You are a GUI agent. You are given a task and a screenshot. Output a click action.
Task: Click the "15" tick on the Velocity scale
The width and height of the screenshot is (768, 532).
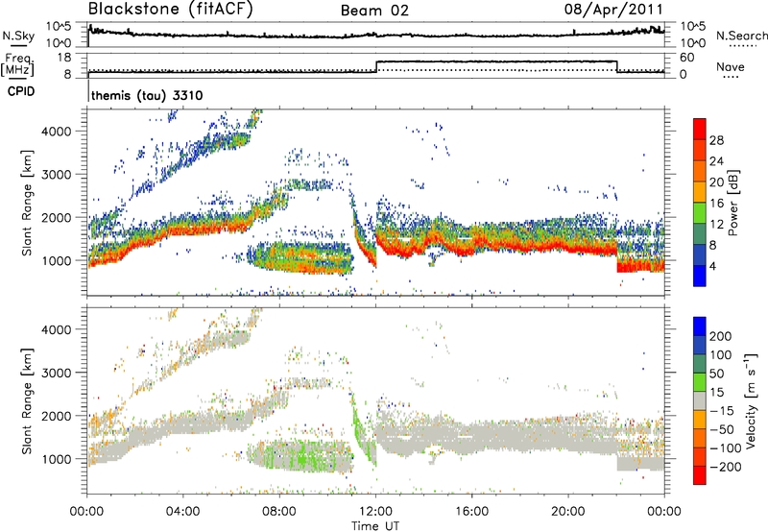pos(716,393)
